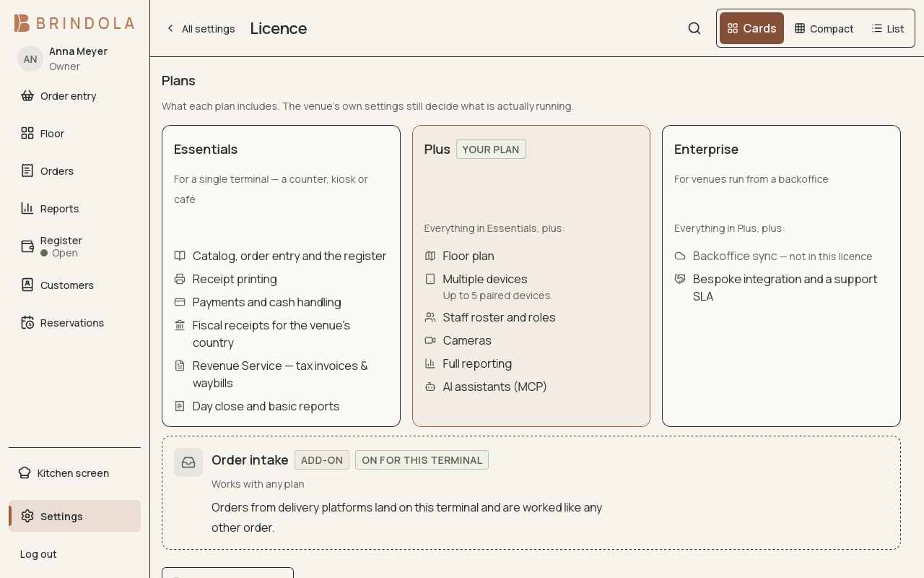Click the Backoffice sync cloud icon

pyautogui.click(x=680, y=256)
